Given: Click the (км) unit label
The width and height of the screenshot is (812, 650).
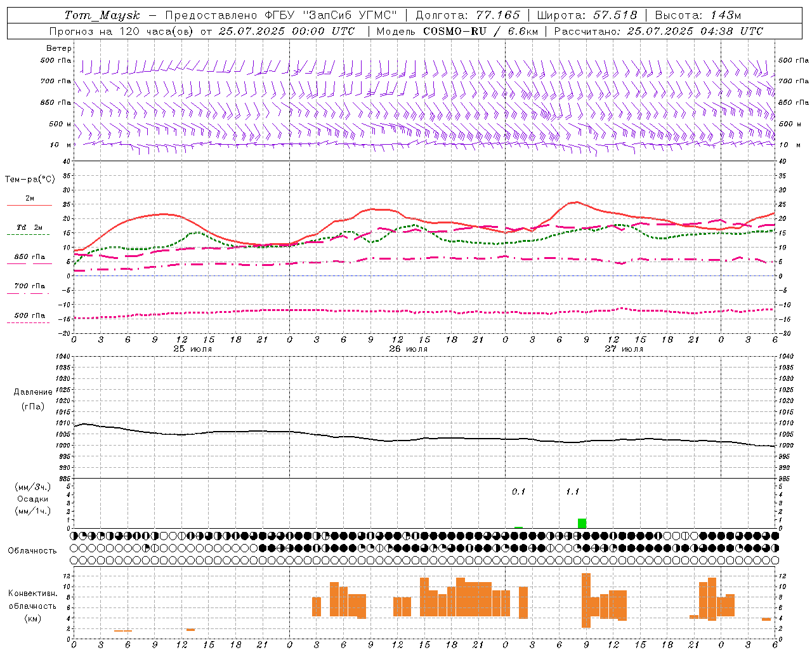Looking at the screenshot, I should click(32, 618).
